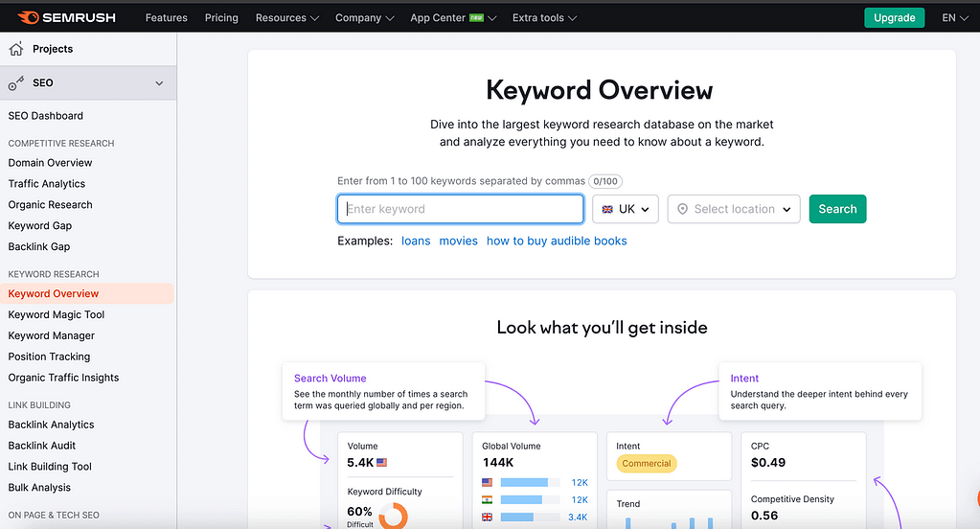Image resolution: width=980 pixels, height=529 pixels.
Task: Click the 0/100 keyword counter badge
Action: coord(605,181)
